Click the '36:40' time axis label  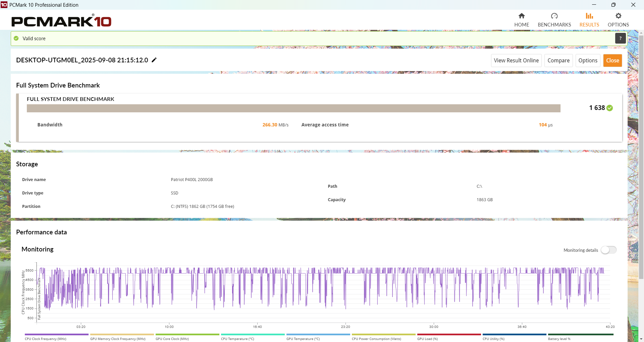(x=522, y=327)
